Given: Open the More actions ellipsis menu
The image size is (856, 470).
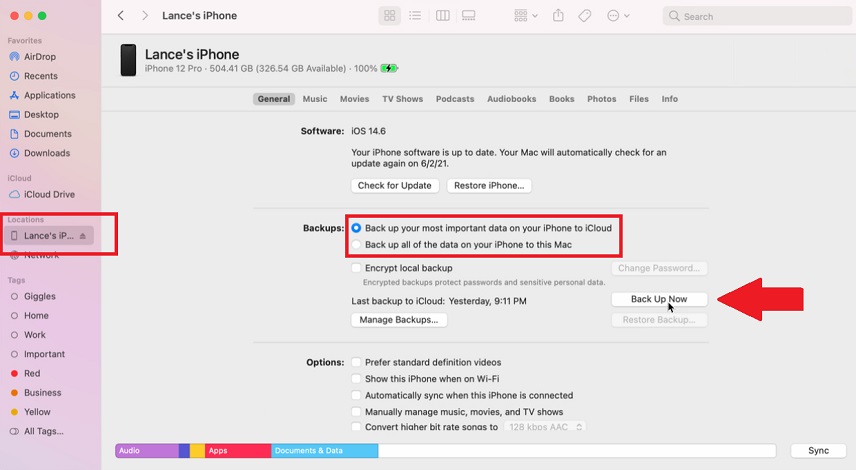Looking at the screenshot, I should point(618,16).
